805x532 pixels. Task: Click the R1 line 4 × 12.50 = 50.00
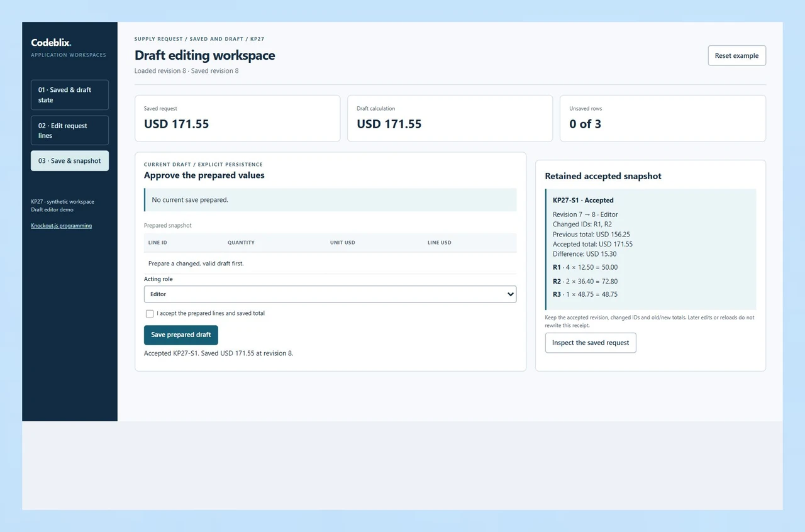coord(586,267)
